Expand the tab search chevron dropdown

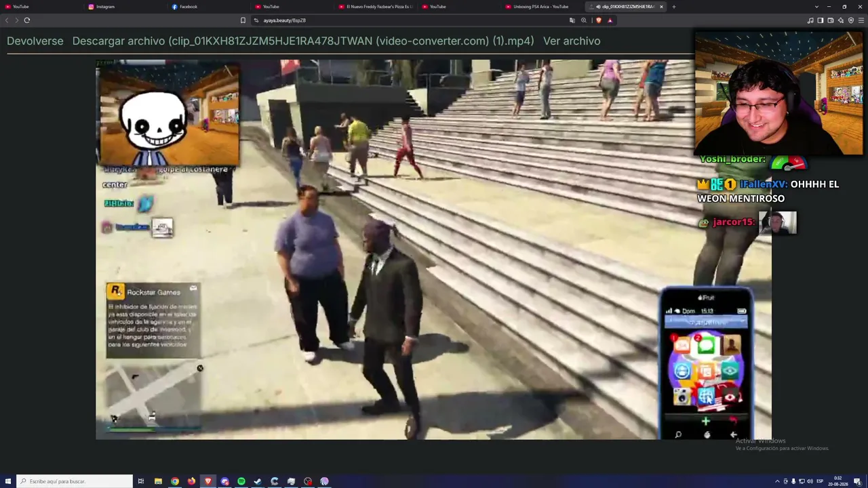(x=816, y=7)
